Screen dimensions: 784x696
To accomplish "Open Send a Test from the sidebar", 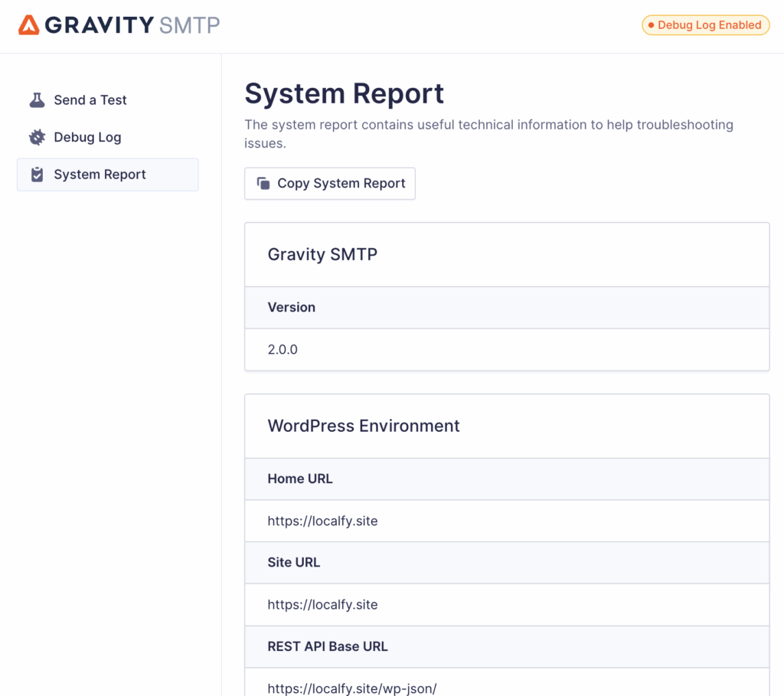I will [90, 100].
